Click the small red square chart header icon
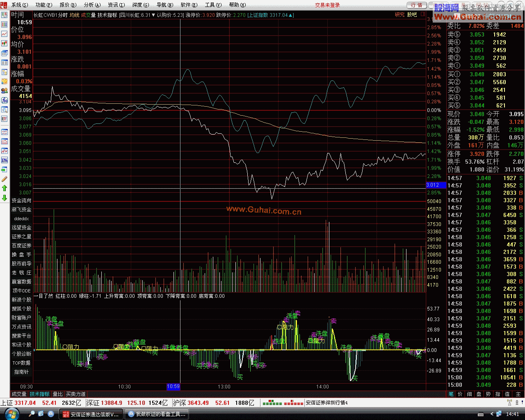This screenshot has height=420, width=525. (x=423, y=14)
